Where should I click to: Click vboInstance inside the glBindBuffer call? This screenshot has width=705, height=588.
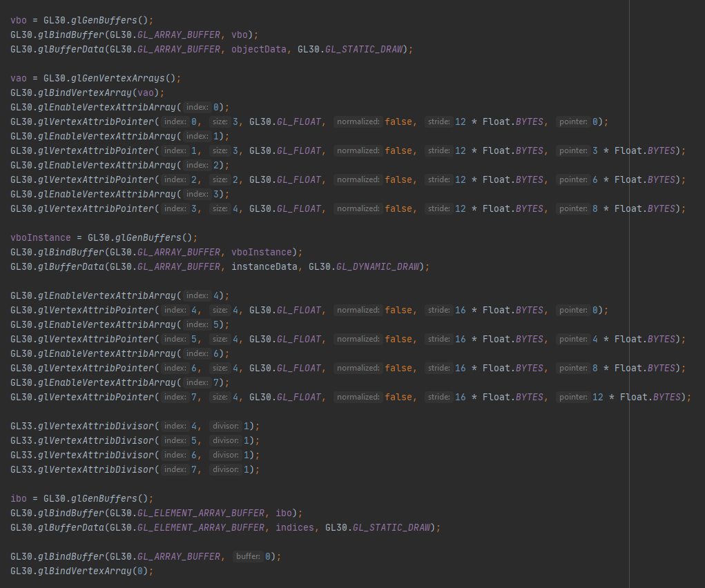(262, 252)
